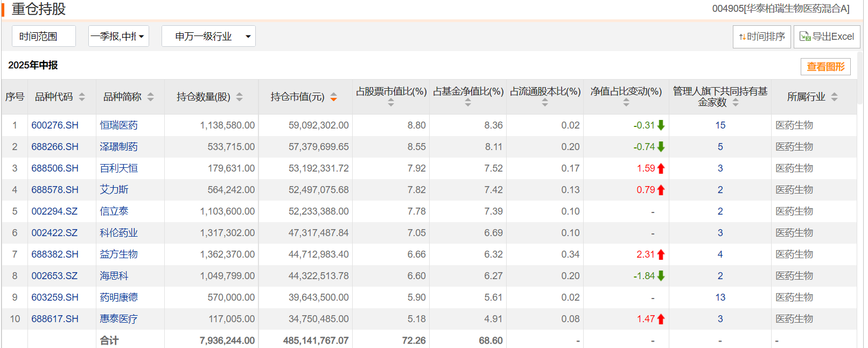Select fund name 004905[华泰柏瑞生物医药混合A]
The image size is (868, 348).
[x=781, y=9]
